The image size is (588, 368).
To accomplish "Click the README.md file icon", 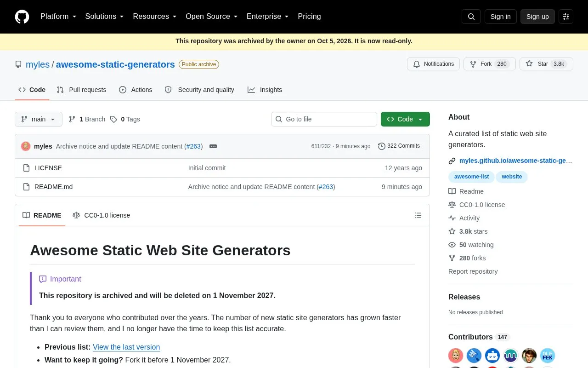I will [x=27, y=187].
